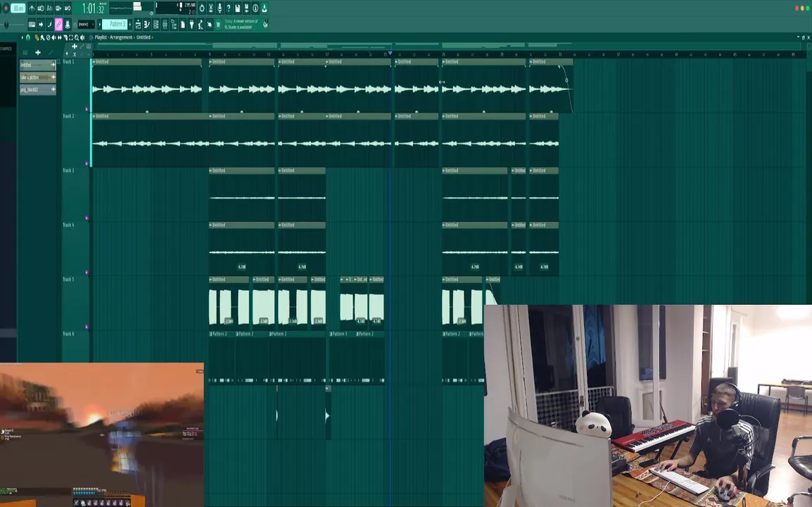The image size is (812, 507).
Task: Select the playlist Delete tool
Action: pos(48,37)
